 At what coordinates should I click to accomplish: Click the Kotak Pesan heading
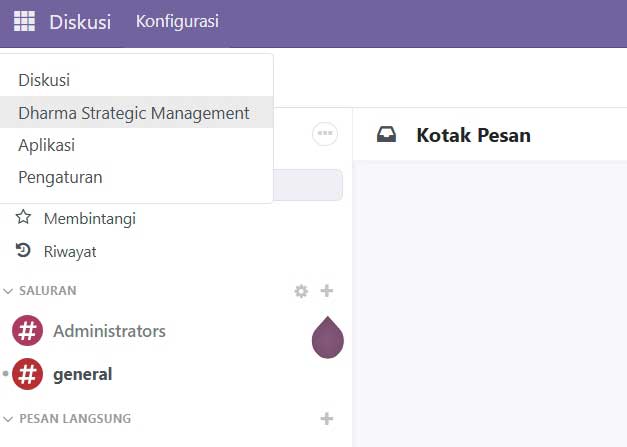pyautogui.click(x=473, y=135)
